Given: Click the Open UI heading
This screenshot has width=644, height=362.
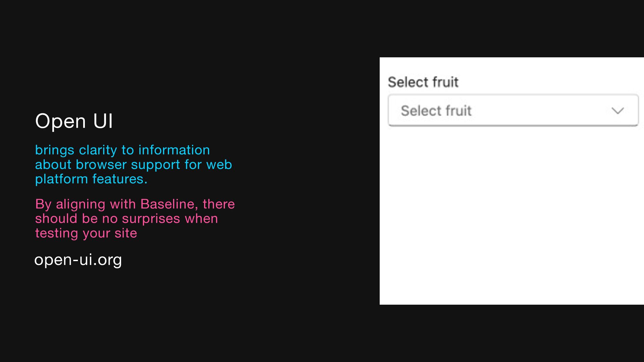Looking at the screenshot, I should click(x=74, y=121).
